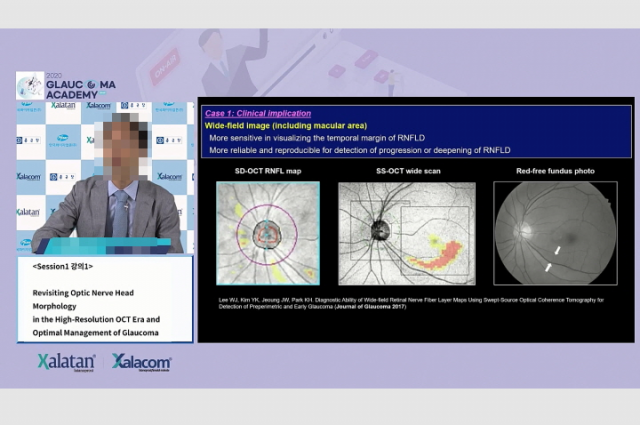This screenshot has height=425, width=640.
Task: Click the Glaucoma Academy logo icon
Action: point(30,85)
